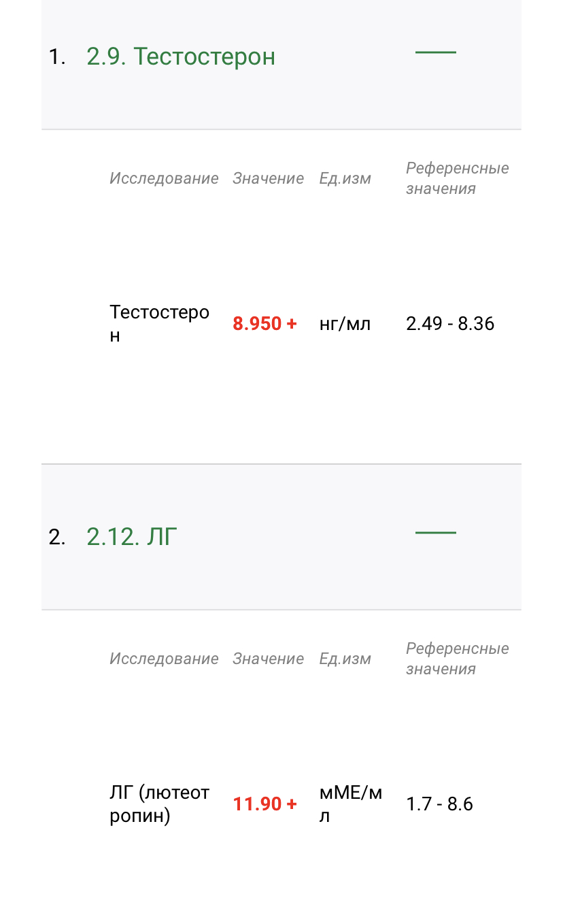
Task: Select the Тестостерон test name cell
Action: (159, 323)
